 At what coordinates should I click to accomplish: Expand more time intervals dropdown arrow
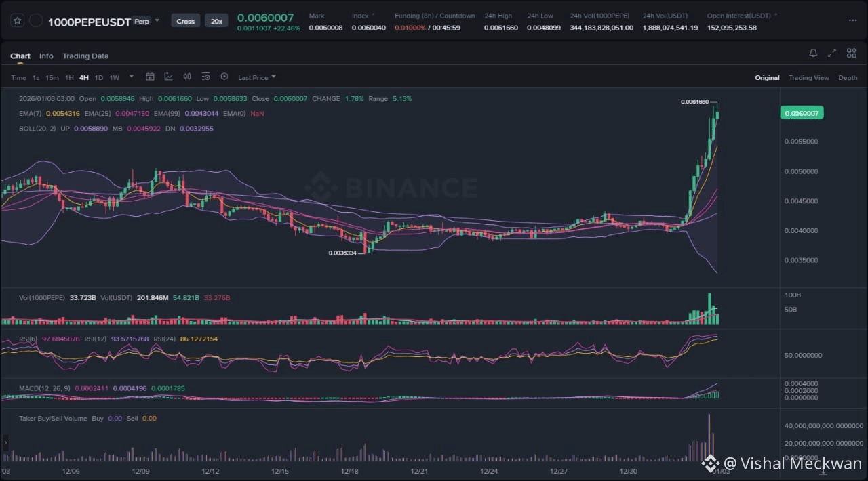tap(132, 77)
